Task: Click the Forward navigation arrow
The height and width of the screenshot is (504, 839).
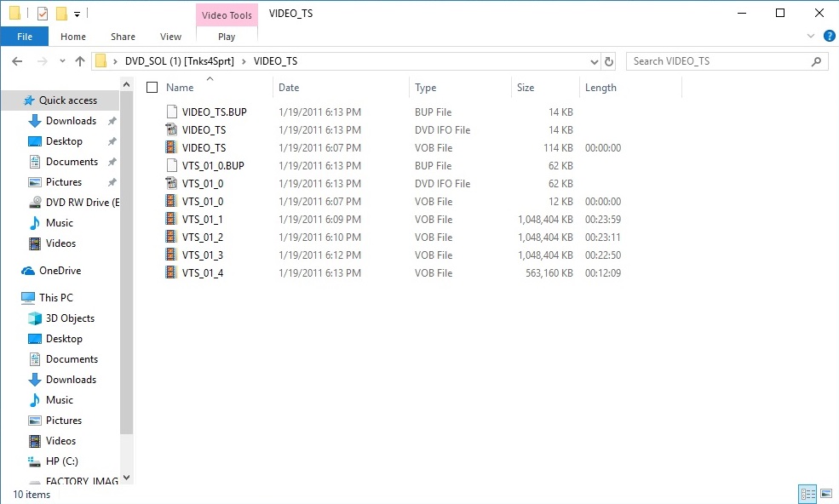Action: pyautogui.click(x=43, y=61)
